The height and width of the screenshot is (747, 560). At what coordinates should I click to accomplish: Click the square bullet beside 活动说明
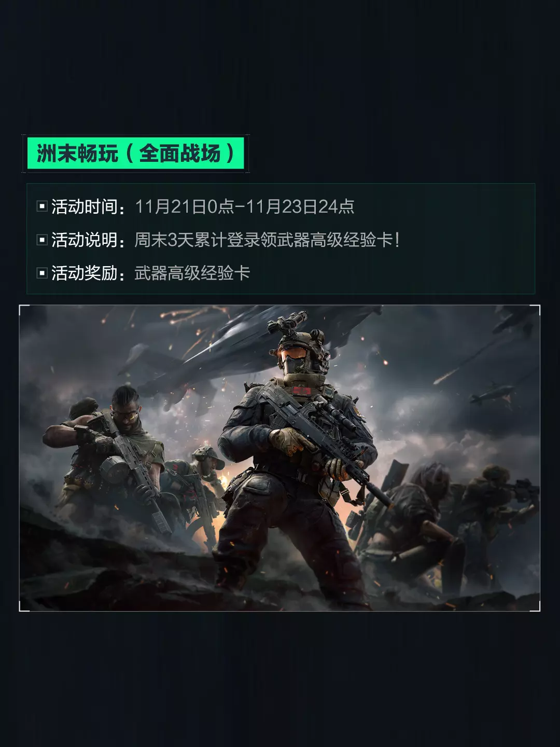point(43,240)
